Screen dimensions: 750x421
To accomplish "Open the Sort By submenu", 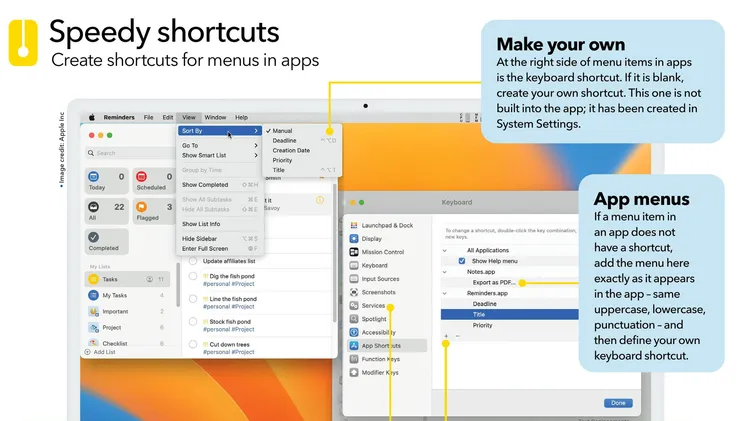I will pos(220,131).
